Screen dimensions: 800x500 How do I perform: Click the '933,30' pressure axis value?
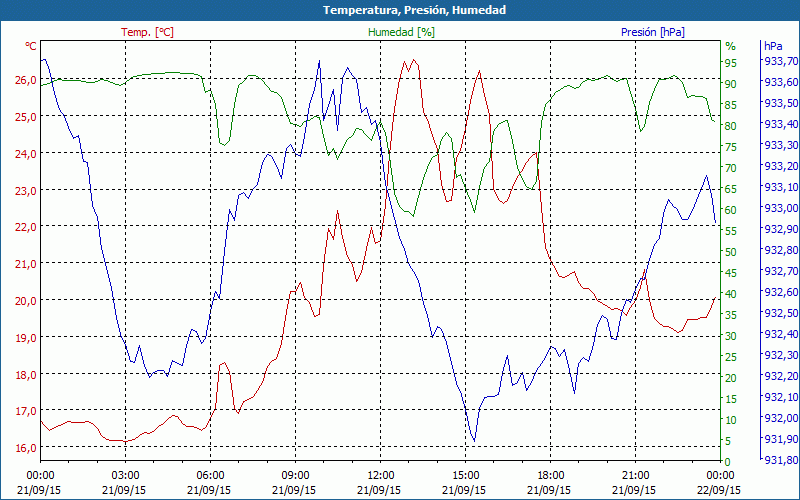tap(781, 145)
